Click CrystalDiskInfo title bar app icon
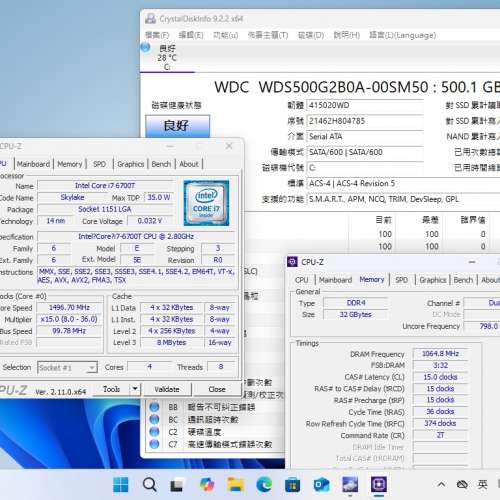 tap(150, 19)
